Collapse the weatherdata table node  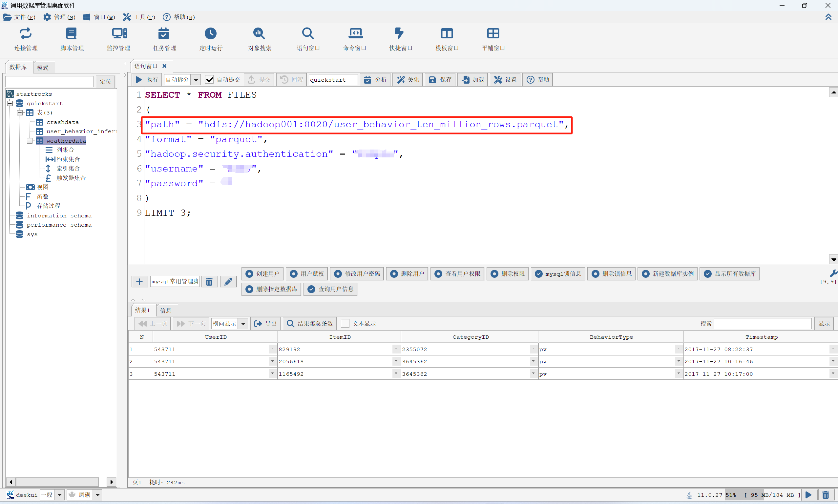[x=30, y=141]
